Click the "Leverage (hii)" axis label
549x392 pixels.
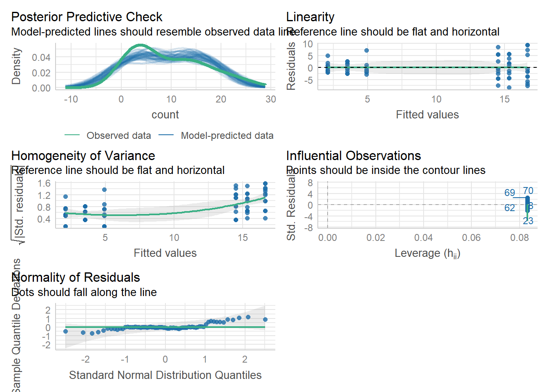pyautogui.click(x=427, y=254)
